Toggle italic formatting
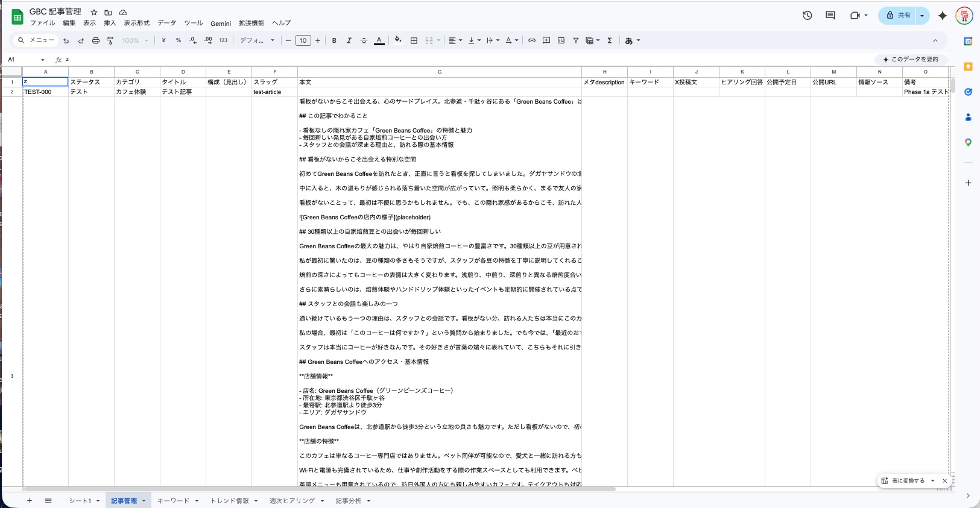Screen dimensions: 980x508 pyautogui.click(x=349, y=40)
